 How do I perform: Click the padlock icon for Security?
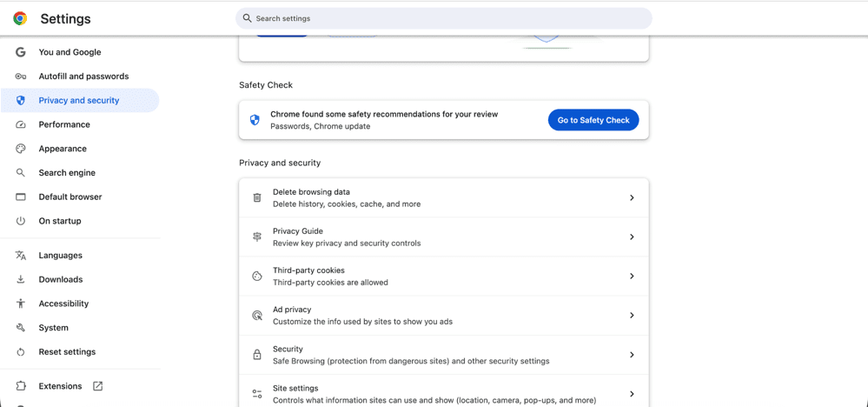point(257,355)
